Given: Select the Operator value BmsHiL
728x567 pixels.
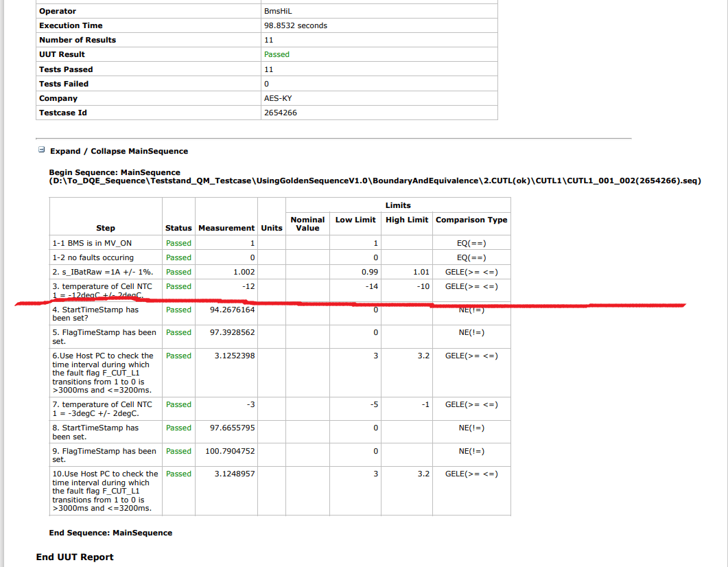Looking at the screenshot, I should (x=278, y=11).
